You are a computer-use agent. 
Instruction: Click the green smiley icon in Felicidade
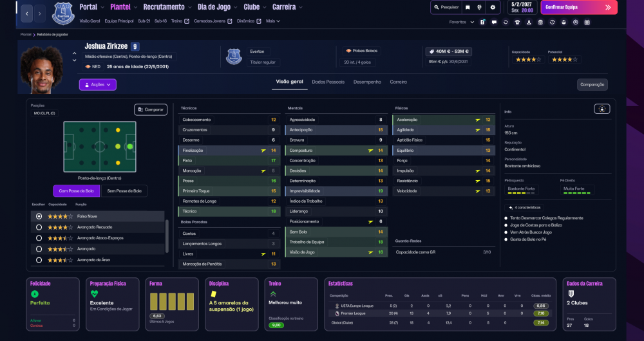click(x=35, y=294)
